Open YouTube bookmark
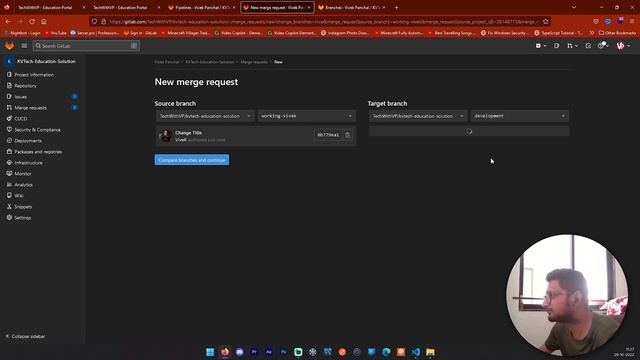 tap(56, 33)
